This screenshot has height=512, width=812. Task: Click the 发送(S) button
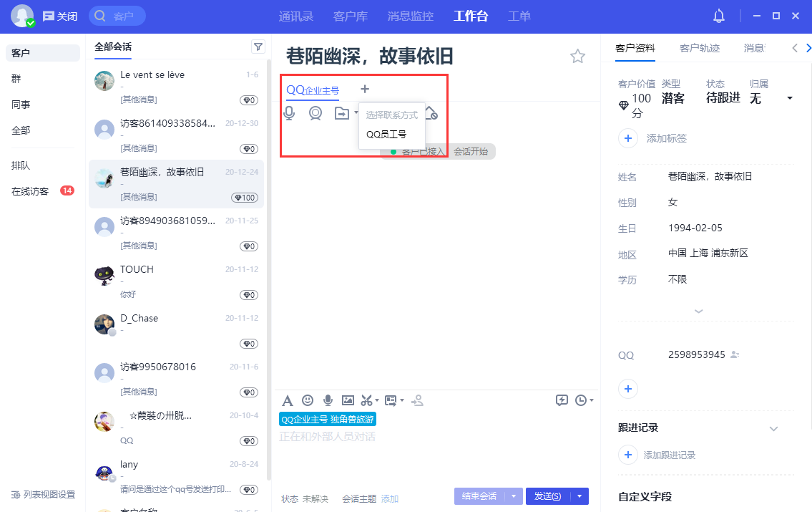(548, 496)
